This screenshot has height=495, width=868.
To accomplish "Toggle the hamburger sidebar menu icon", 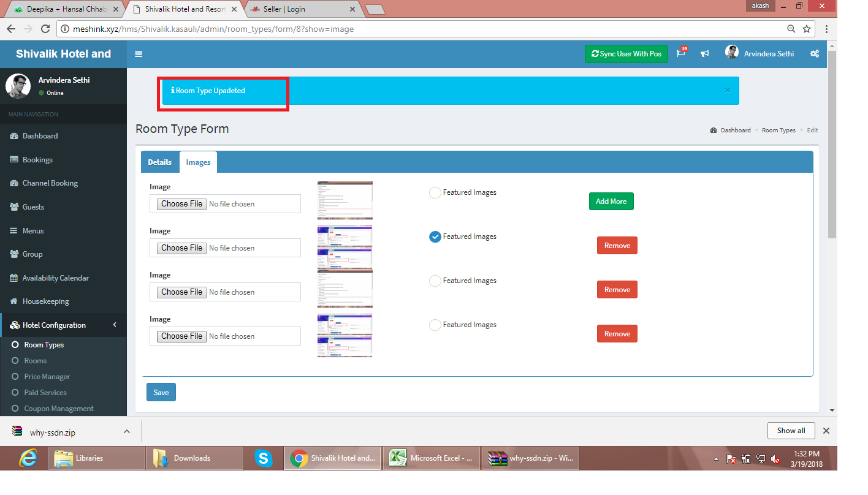I will click(x=139, y=54).
